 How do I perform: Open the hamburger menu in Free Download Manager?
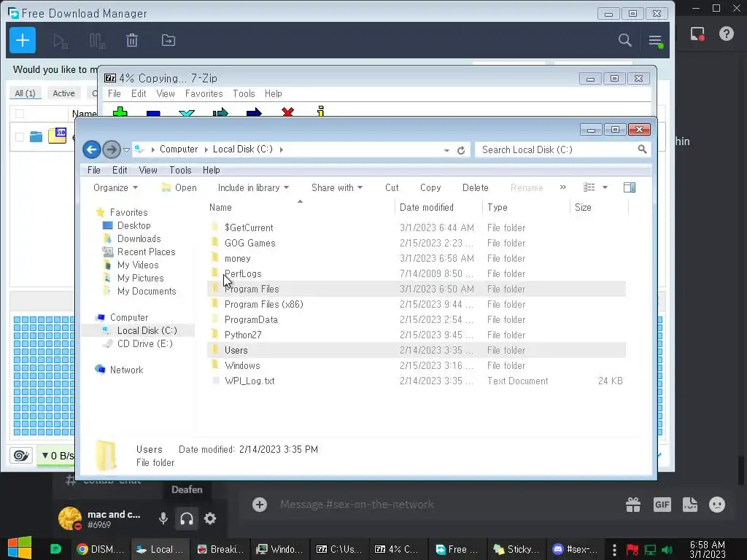coord(656,41)
